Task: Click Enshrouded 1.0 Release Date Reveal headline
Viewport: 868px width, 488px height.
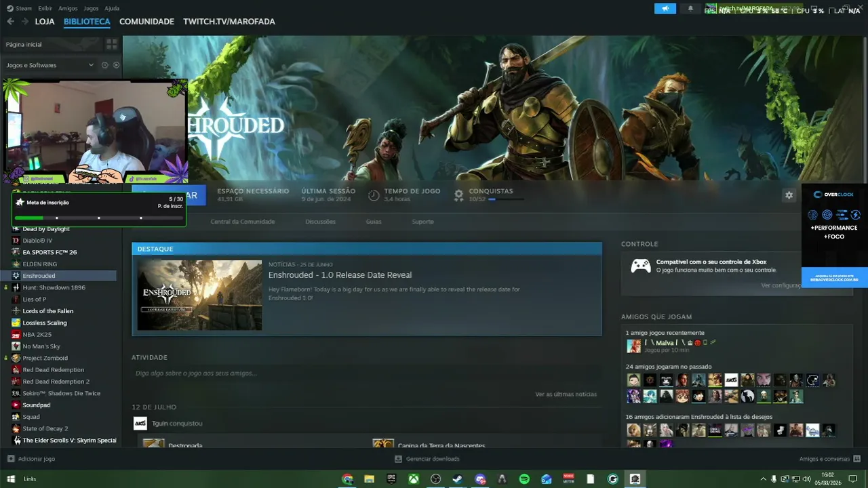Action: [340, 275]
